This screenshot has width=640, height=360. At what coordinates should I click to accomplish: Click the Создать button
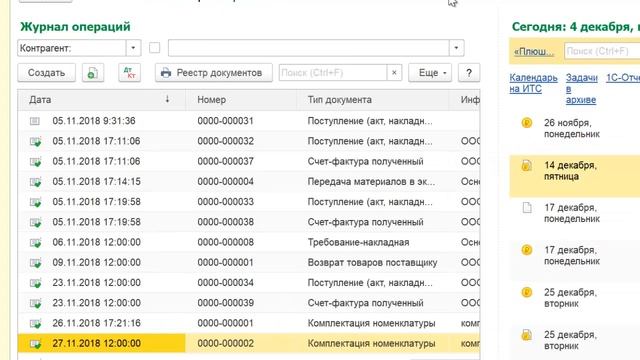pos(47,73)
